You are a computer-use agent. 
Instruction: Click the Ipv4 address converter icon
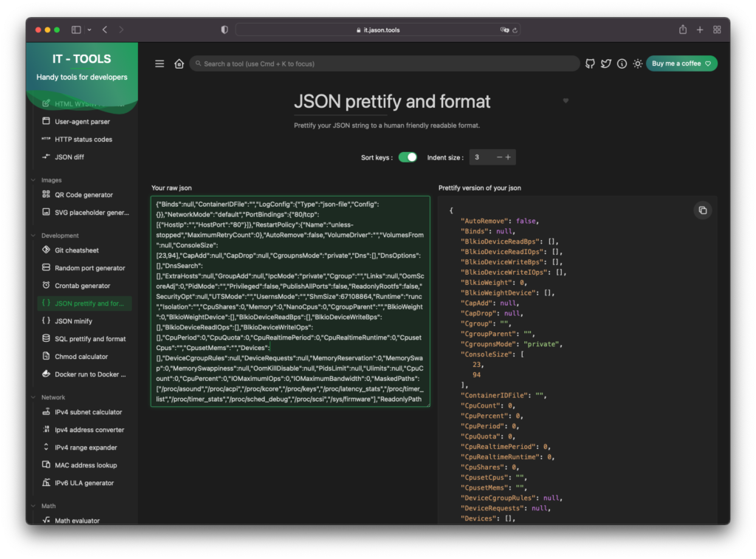pyautogui.click(x=46, y=429)
